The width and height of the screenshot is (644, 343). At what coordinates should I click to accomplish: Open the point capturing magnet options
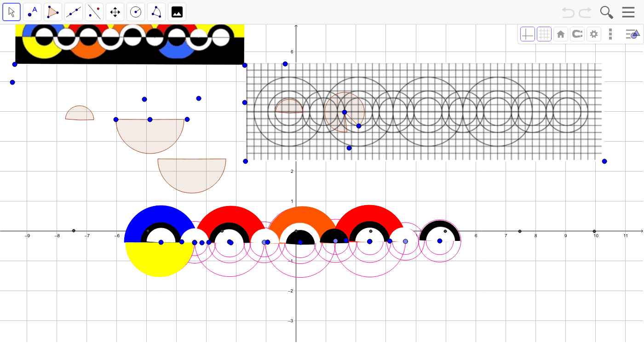(x=577, y=34)
